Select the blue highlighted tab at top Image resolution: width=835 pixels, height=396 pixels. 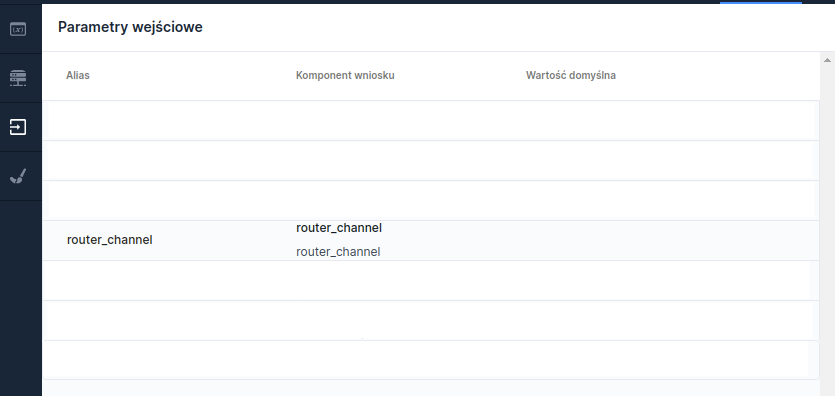click(761, 2)
